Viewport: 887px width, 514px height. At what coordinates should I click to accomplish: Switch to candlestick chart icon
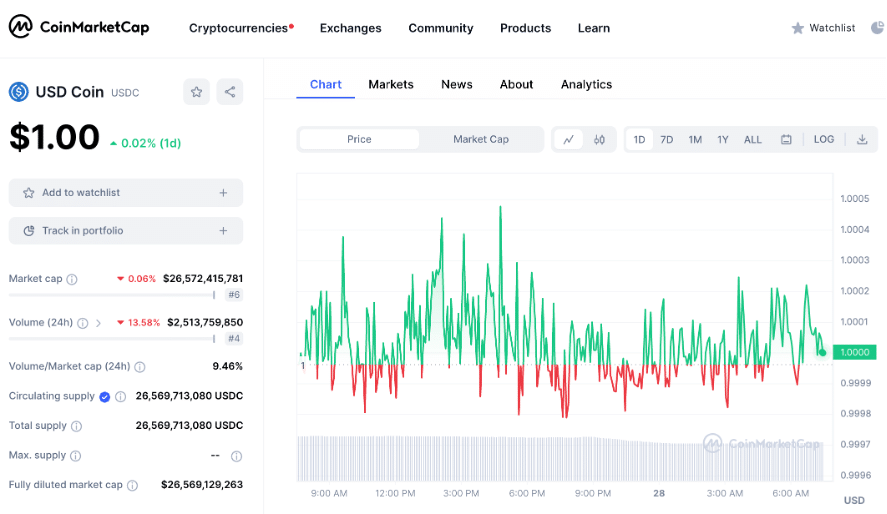(x=599, y=140)
